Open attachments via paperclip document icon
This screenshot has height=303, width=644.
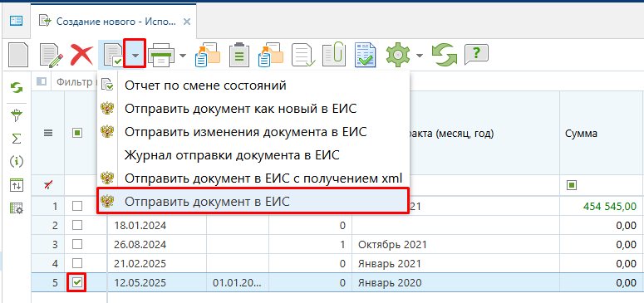point(334,55)
